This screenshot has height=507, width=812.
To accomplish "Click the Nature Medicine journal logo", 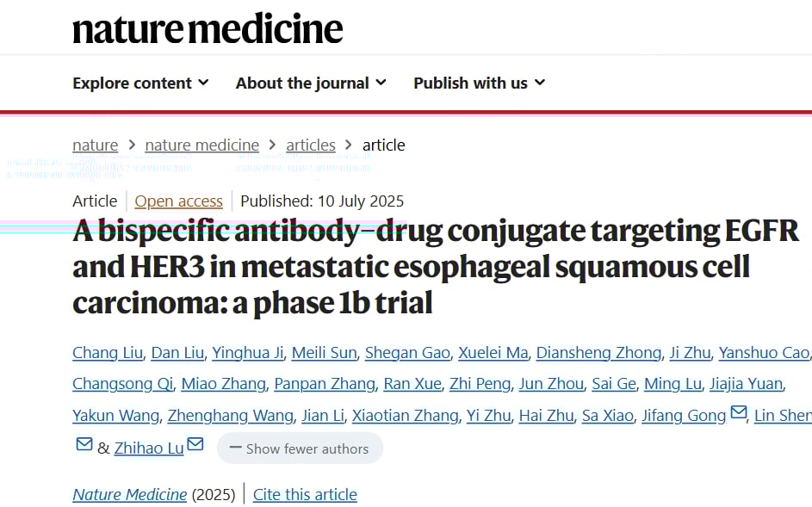I will pyautogui.click(x=208, y=29).
